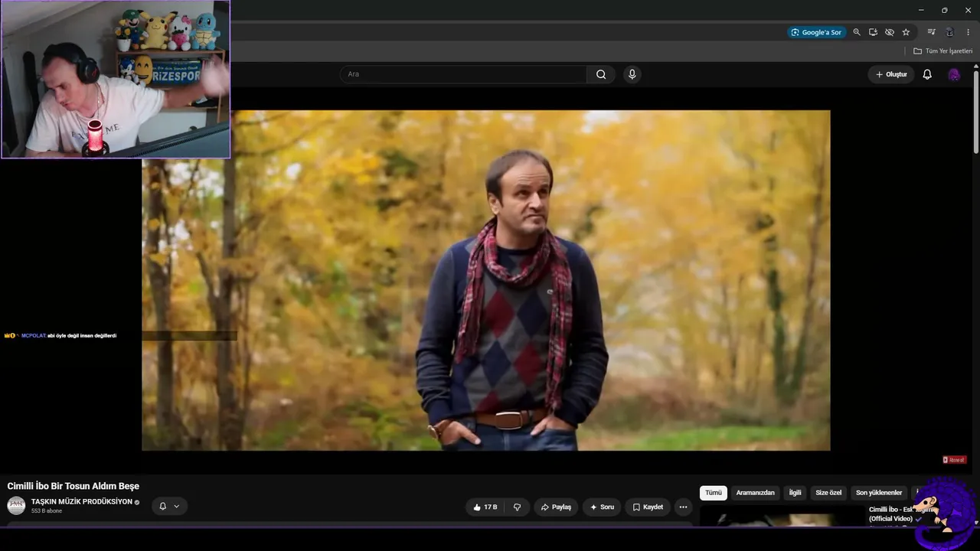Open the Chrome profile avatar

(x=949, y=32)
